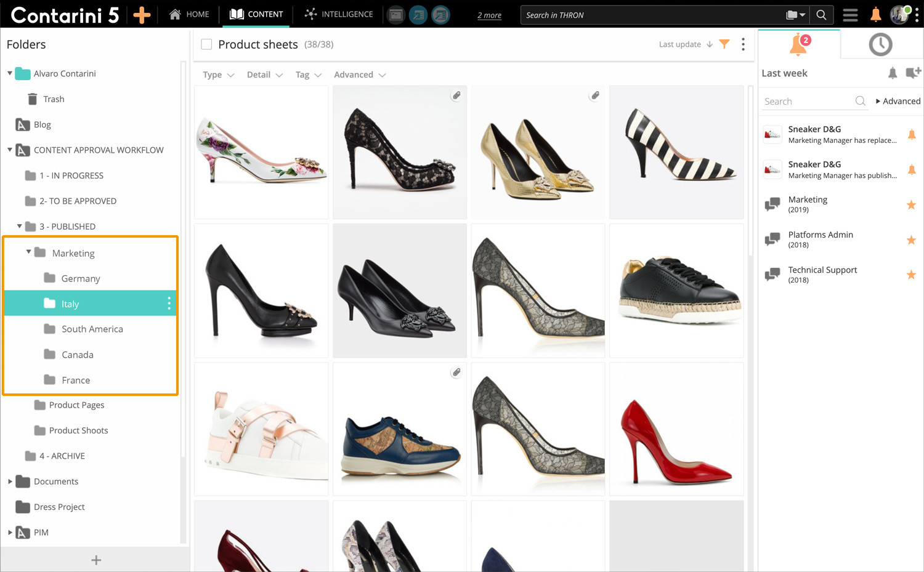Collapse the Marketing folder
Viewport: 924px width, 572px height.
(28, 252)
